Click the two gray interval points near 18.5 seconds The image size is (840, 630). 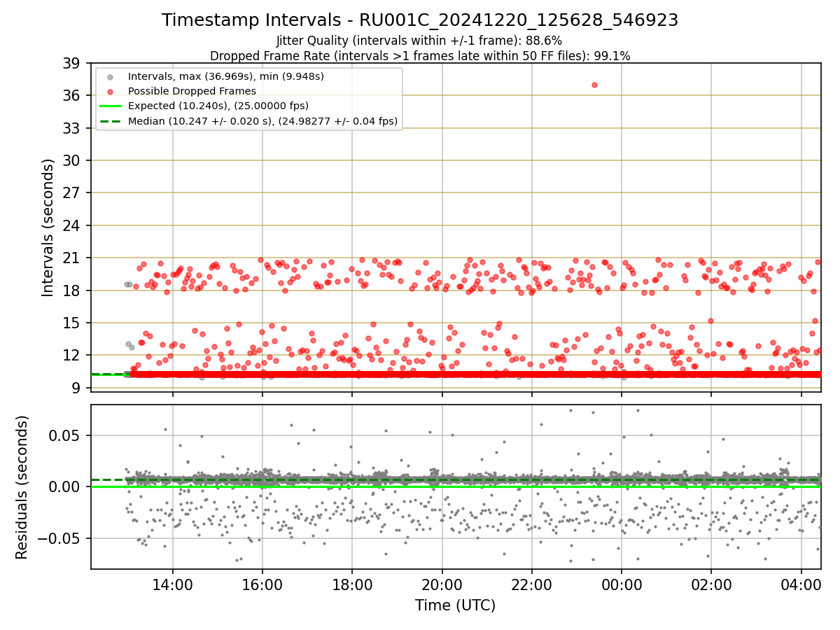click(128, 284)
